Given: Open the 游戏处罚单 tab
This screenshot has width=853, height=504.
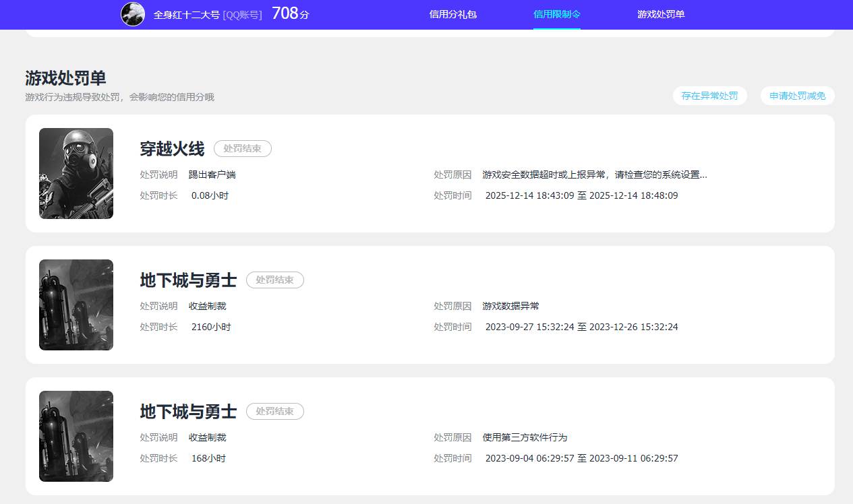Looking at the screenshot, I should (659, 13).
